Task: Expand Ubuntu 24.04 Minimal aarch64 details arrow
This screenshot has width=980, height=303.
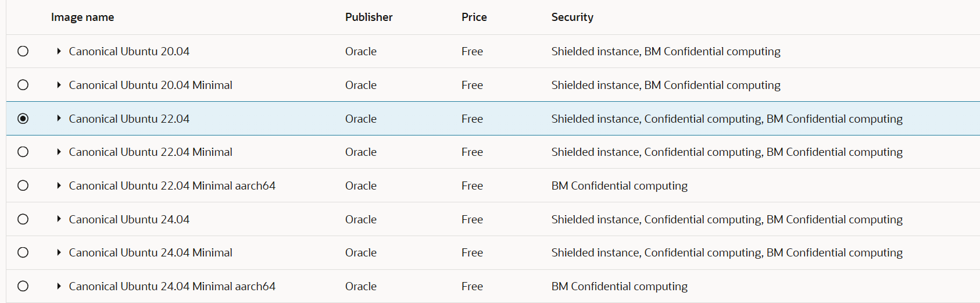Action: (x=59, y=286)
